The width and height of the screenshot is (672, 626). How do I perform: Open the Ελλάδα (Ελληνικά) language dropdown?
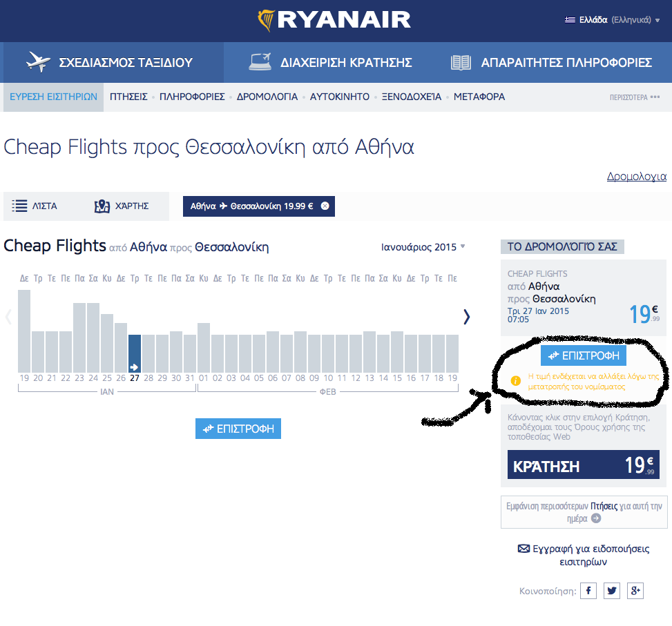pyautogui.click(x=613, y=20)
